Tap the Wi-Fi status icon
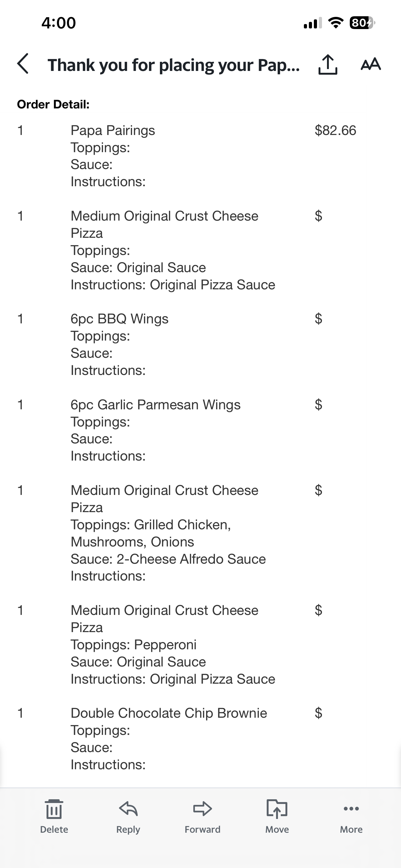The image size is (401, 868). pos(335,23)
